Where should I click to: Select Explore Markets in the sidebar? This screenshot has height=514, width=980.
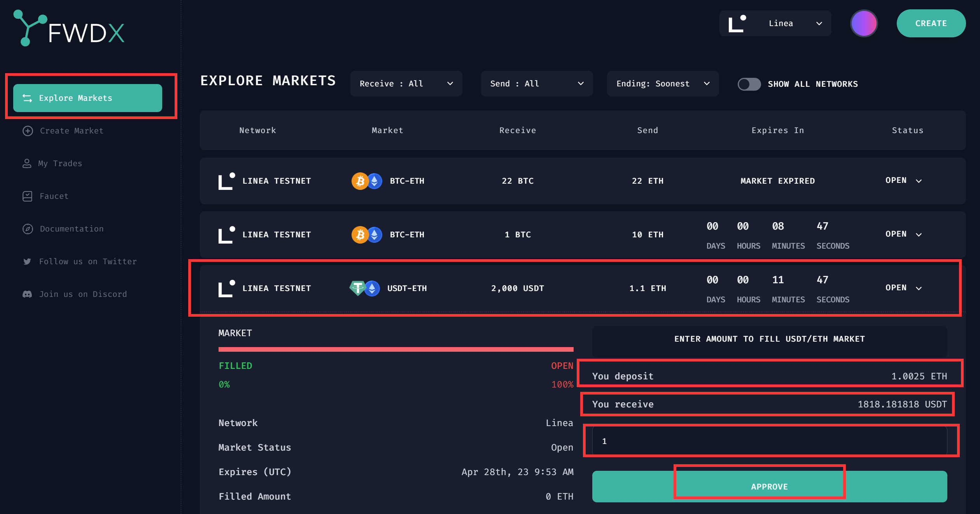point(87,98)
